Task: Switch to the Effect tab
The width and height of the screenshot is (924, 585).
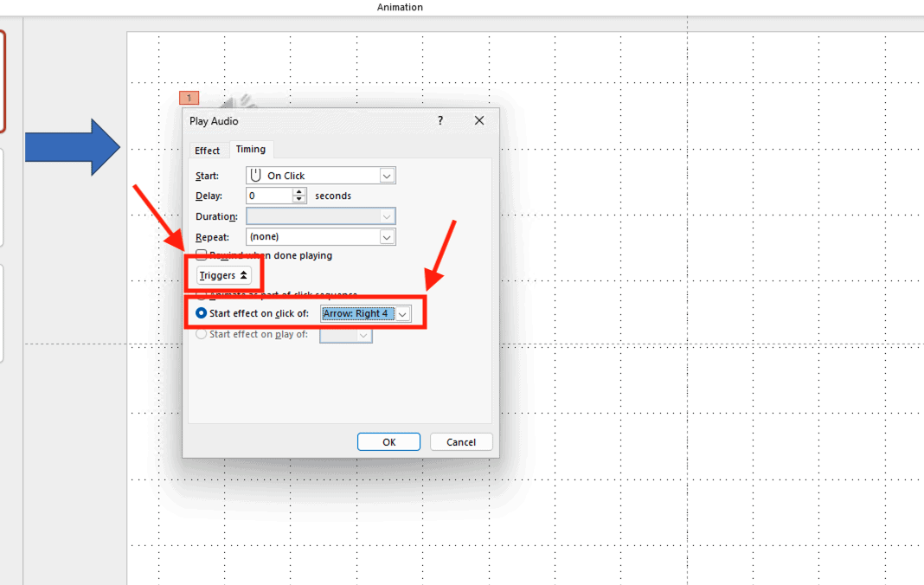Action: tap(207, 151)
